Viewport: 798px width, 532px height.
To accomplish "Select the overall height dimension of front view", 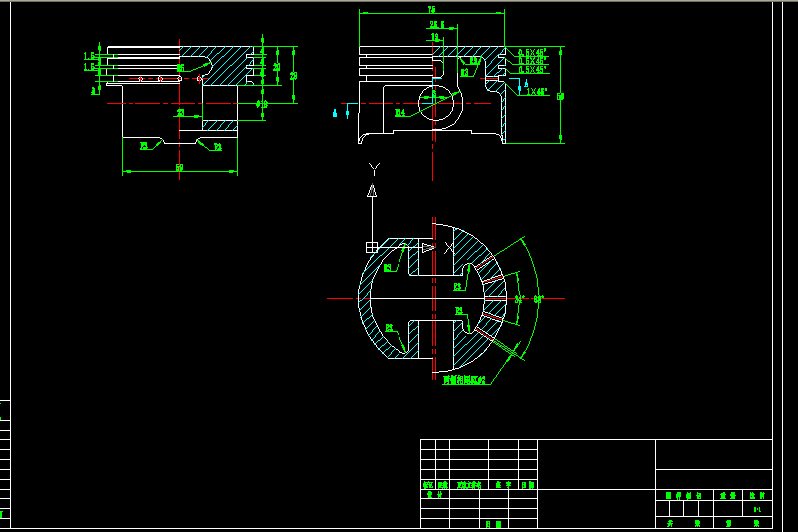I will click(561, 96).
